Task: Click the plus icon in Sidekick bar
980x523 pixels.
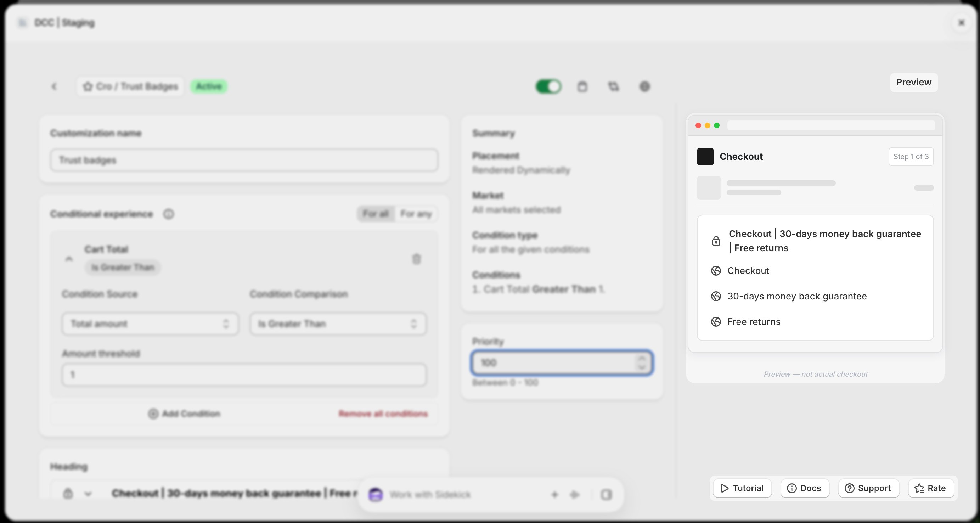Action: coord(554,494)
